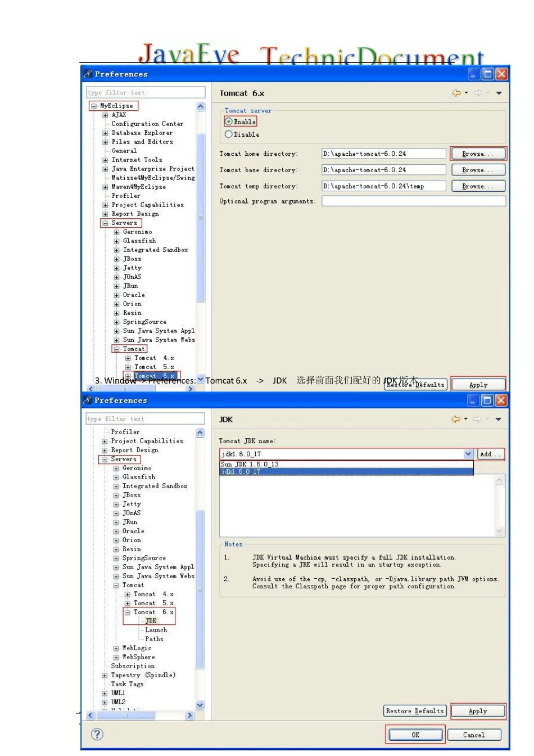Select the Geronimo server in upper tree

138,232
